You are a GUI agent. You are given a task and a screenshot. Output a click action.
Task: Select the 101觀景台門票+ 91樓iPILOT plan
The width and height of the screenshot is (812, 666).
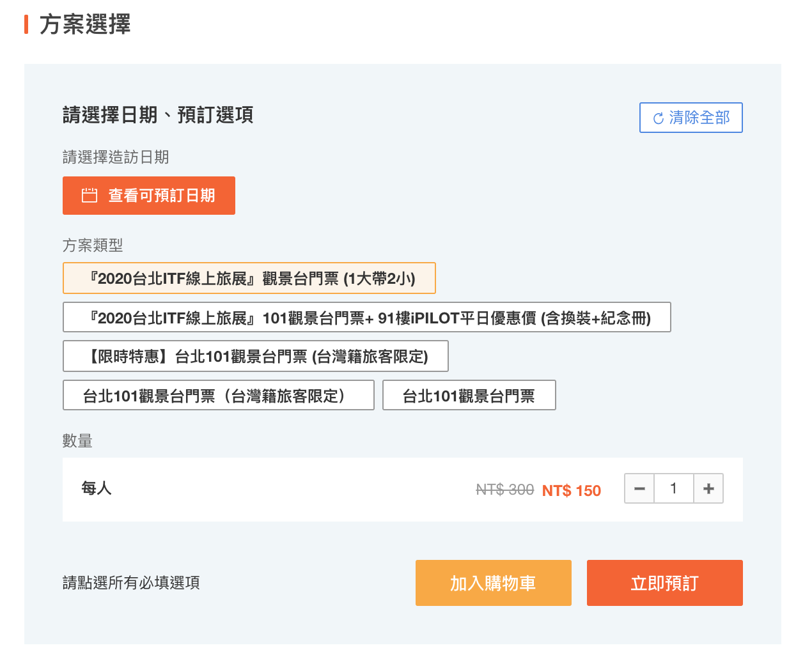(x=367, y=317)
